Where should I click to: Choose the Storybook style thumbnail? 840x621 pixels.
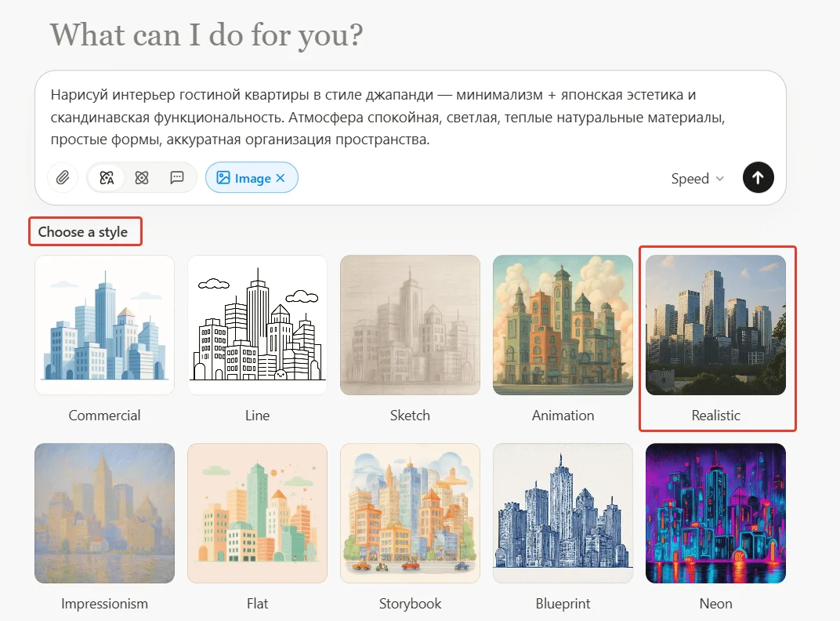pyautogui.click(x=410, y=514)
